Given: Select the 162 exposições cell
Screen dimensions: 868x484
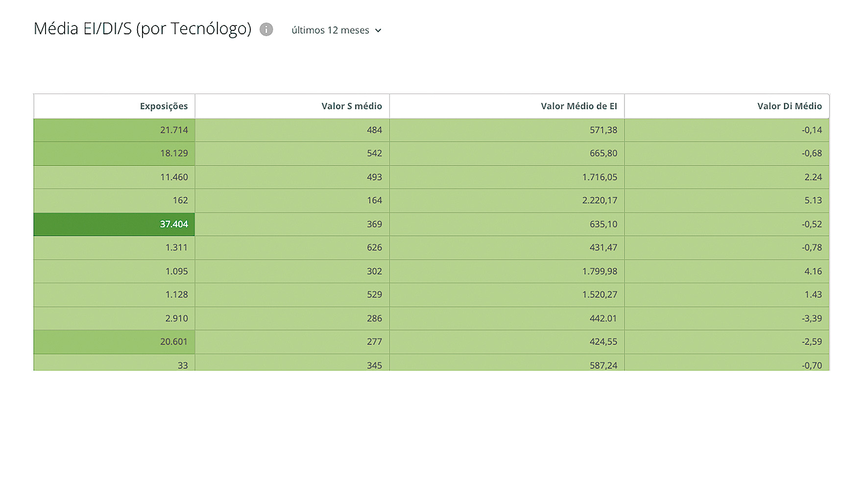Looking at the screenshot, I should pyautogui.click(x=114, y=201).
